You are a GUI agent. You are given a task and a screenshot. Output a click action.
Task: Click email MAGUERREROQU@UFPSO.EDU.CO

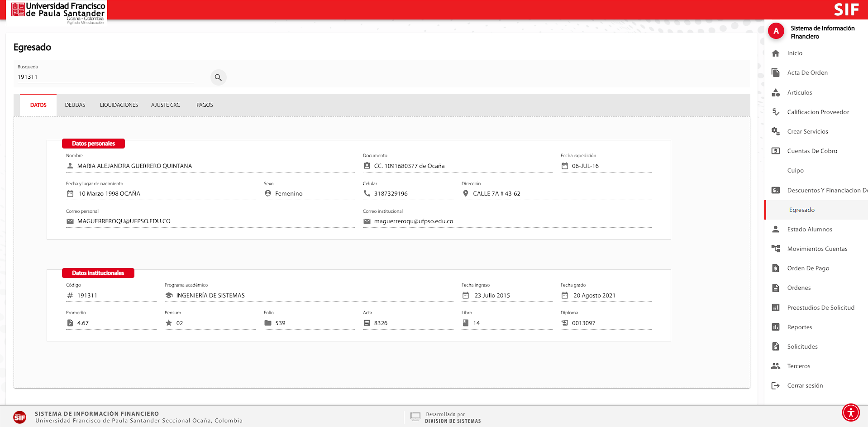tap(124, 221)
